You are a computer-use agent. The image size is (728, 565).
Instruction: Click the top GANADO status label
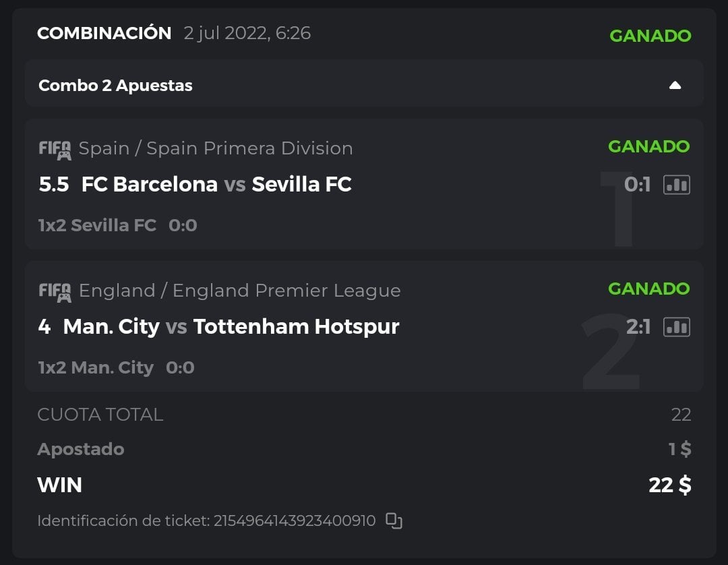[650, 36]
